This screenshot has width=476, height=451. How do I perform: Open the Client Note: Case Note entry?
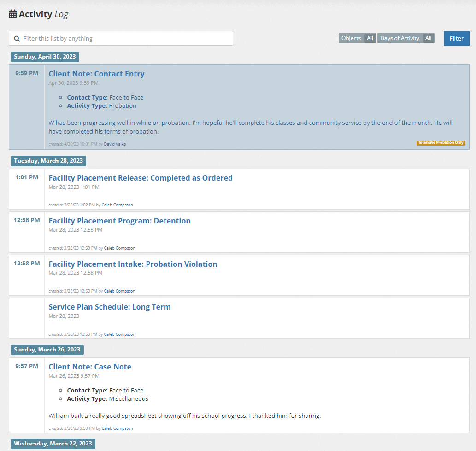point(90,366)
